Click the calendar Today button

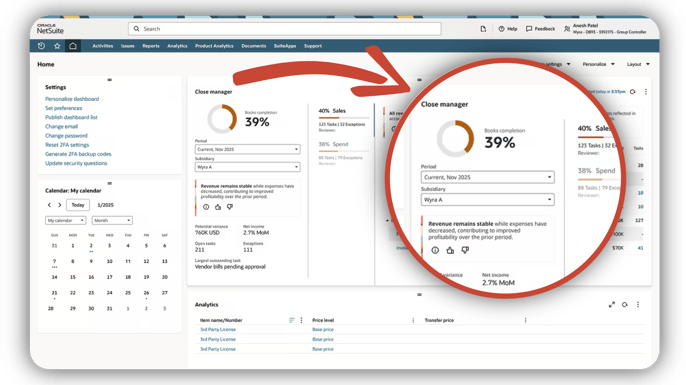coord(78,205)
